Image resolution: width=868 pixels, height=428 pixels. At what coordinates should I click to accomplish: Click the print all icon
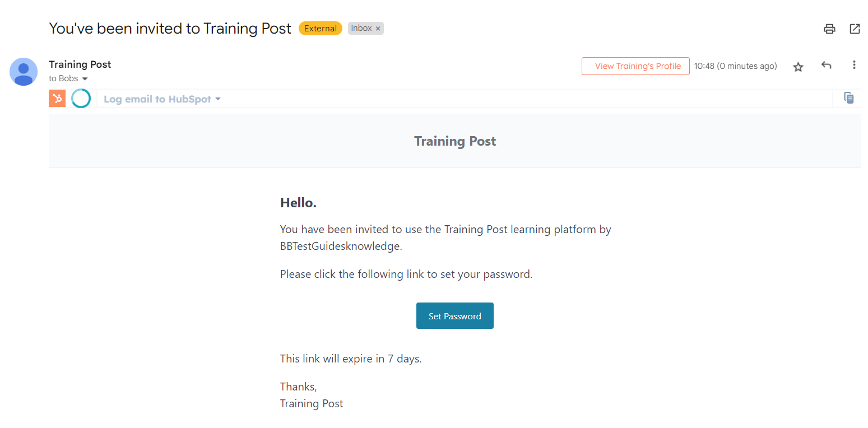[829, 29]
